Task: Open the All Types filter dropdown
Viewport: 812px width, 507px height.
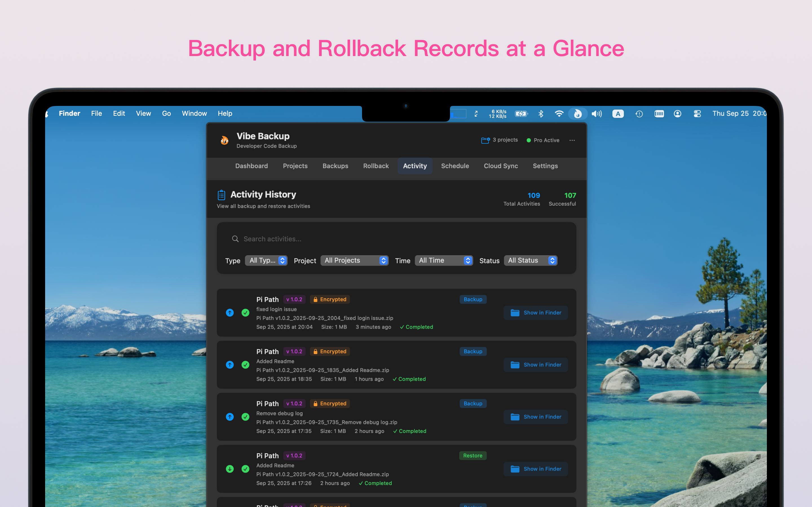Action: pos(266,261)
